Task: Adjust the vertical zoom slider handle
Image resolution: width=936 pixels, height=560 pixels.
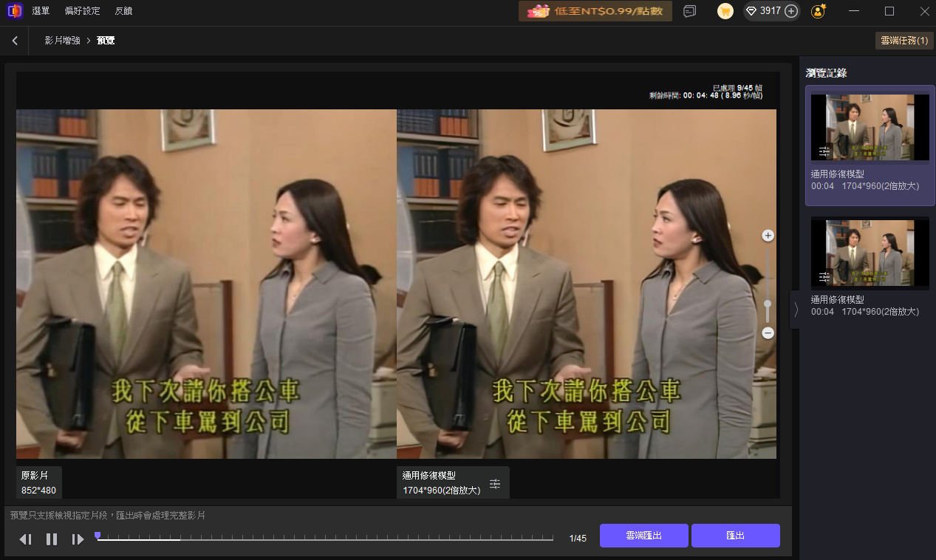Action: pos(768,304)
